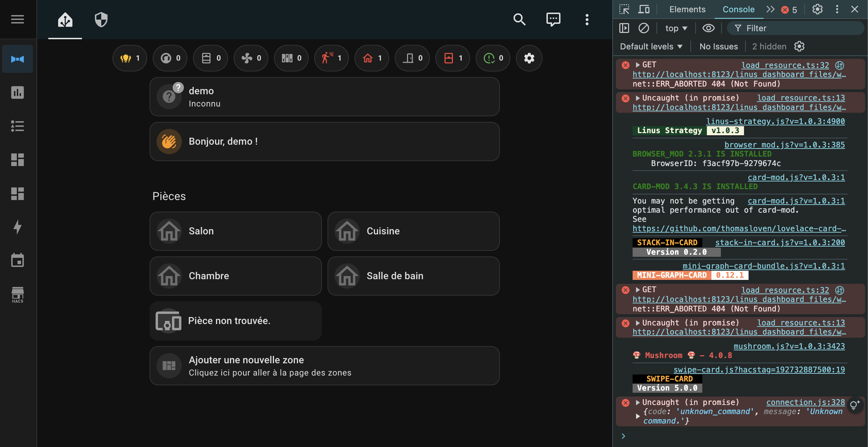Click the Energy lightning bolt sidebar icon

click(18, 227)
